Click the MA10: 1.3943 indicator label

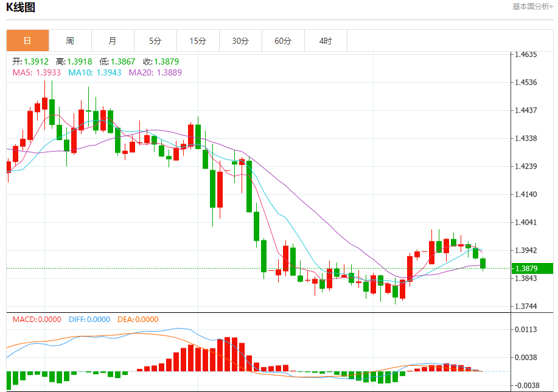click(x=95, y=72)
